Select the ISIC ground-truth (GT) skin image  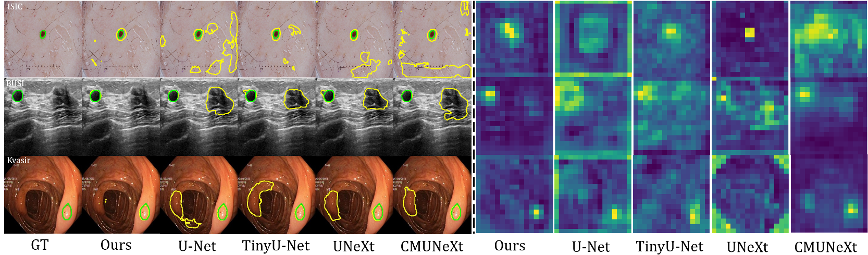point(43,39)
